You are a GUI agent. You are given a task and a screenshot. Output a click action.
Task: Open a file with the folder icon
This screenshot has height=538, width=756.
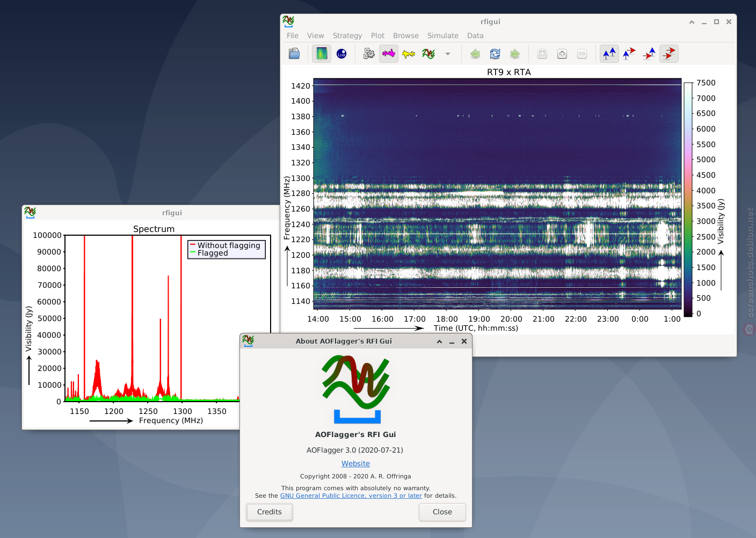click(294, 54)
